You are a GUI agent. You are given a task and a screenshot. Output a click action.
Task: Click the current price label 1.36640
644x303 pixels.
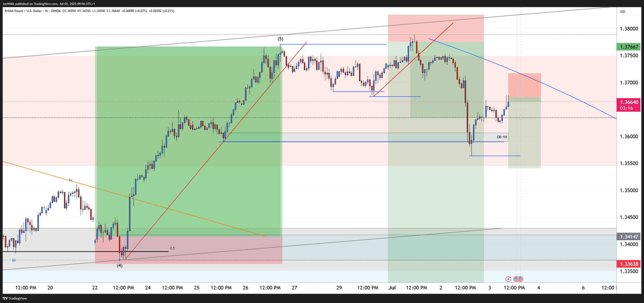click(x=629, y=102)
